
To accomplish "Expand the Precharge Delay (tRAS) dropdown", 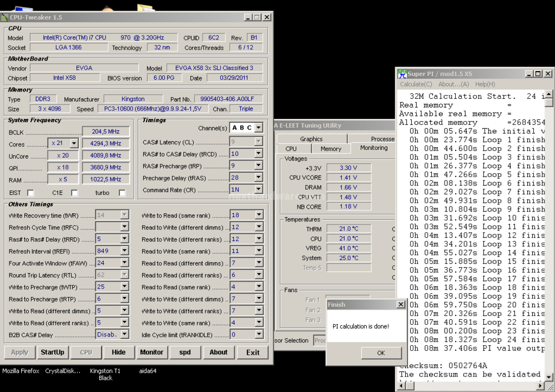I will [259, 178].
